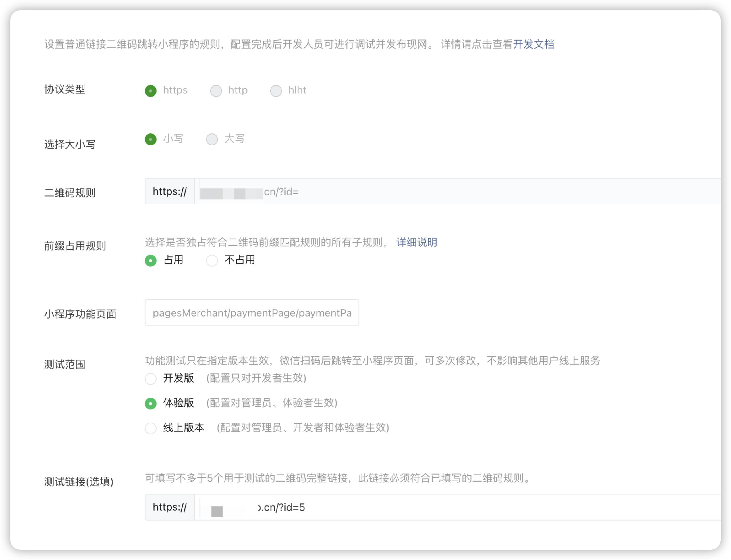Select 开发版 test scope
731x560 pixels.
[x=150, y=379]
